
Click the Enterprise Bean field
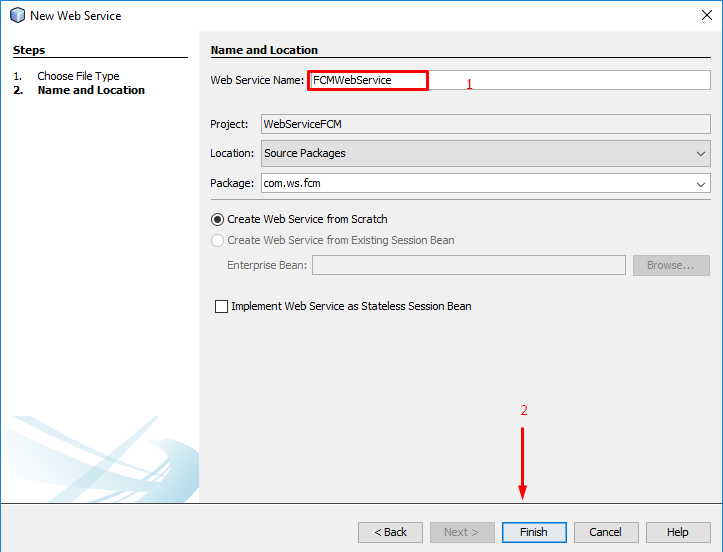click(x=469, y=265)
